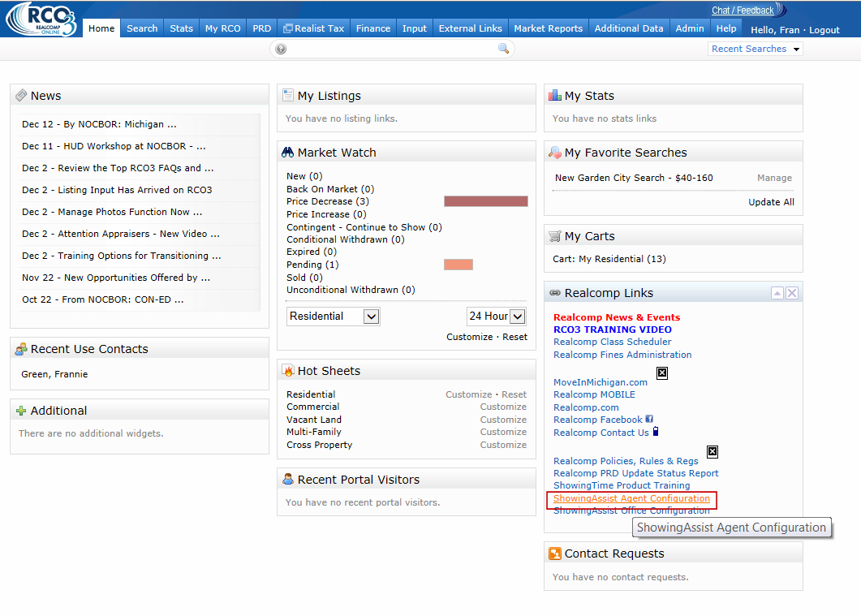This screenshot has width=861, height=616.
Task: Click the phone icon beside Realcomp Contact Us
Action: click(x=655, y=431)
